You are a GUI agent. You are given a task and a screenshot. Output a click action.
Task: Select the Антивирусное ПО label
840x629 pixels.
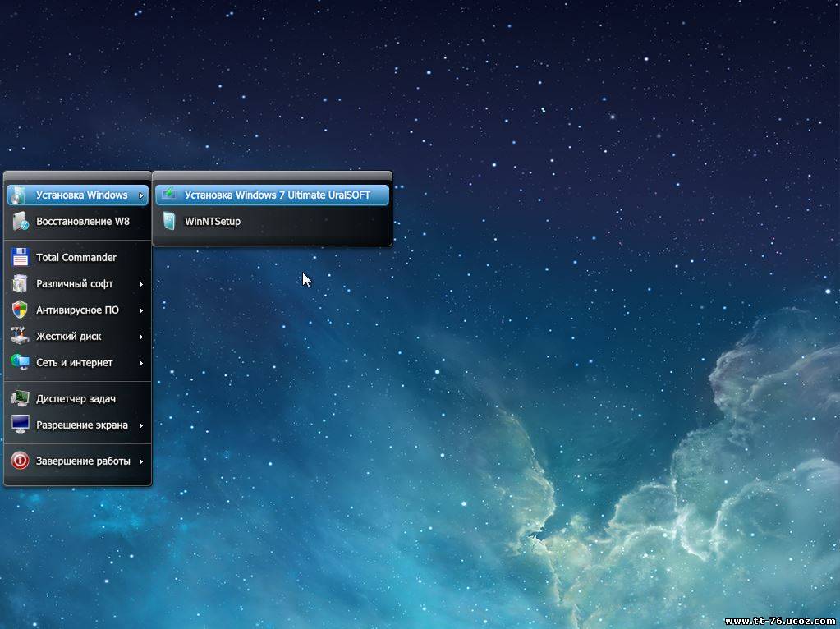pos(77,310)
